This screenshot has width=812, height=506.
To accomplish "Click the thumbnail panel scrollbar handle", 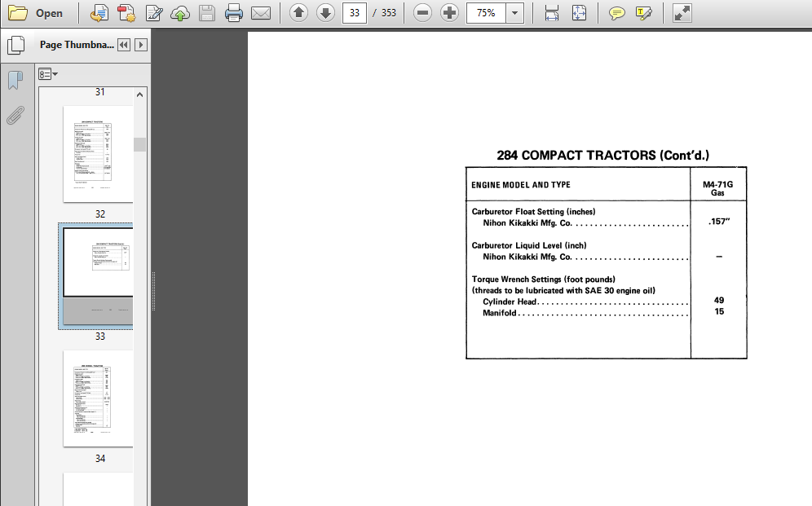I will (x=140, y=144).
